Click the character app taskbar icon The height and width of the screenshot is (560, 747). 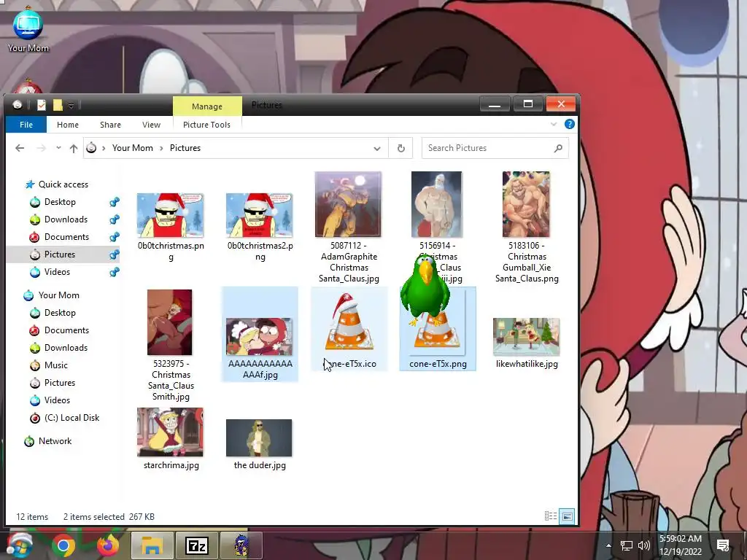(x=241, y=545)
